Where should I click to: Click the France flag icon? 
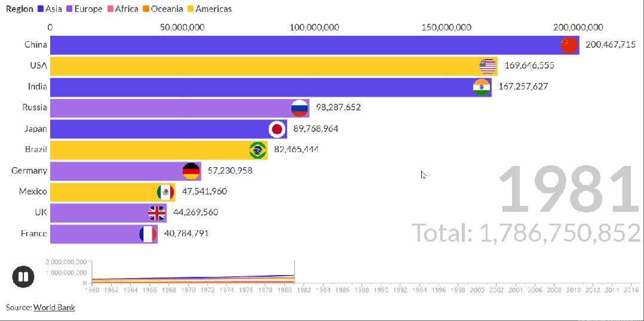(x=148, y=234)
